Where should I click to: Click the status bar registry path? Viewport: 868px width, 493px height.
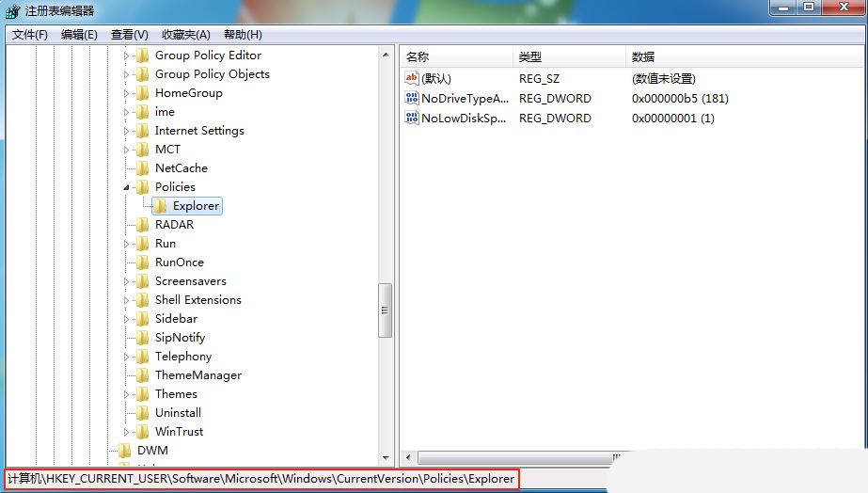pos(261,479)
